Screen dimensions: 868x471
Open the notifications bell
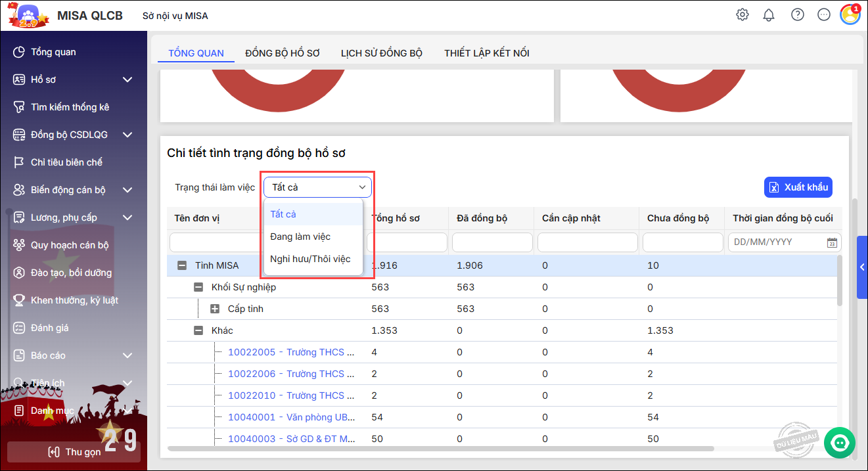tap(769, 14)
